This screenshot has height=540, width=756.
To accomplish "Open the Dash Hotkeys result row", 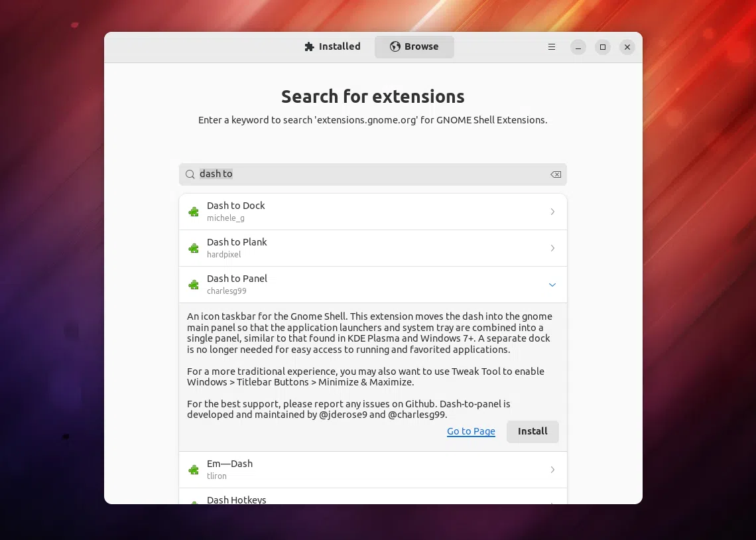I will [373, 497].
